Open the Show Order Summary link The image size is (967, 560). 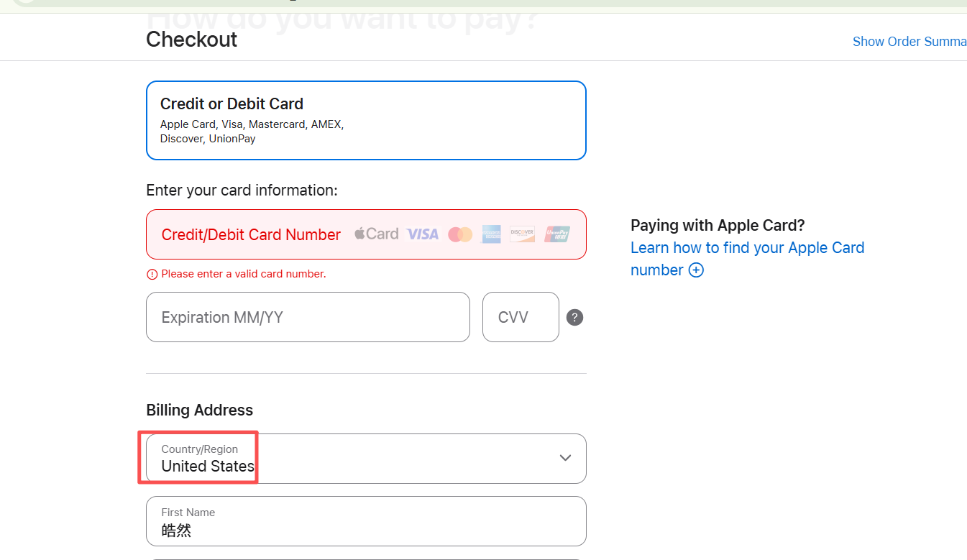(x=909, y=42)
